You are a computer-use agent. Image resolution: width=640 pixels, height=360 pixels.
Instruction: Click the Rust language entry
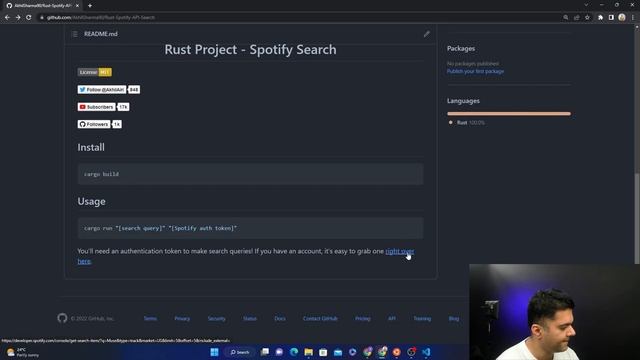467,122
